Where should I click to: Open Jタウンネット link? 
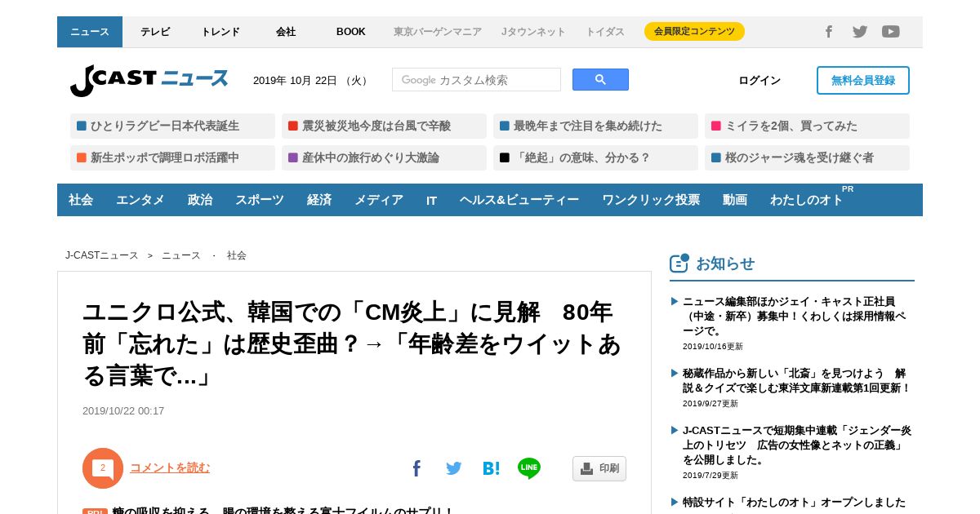pos(533,32)
